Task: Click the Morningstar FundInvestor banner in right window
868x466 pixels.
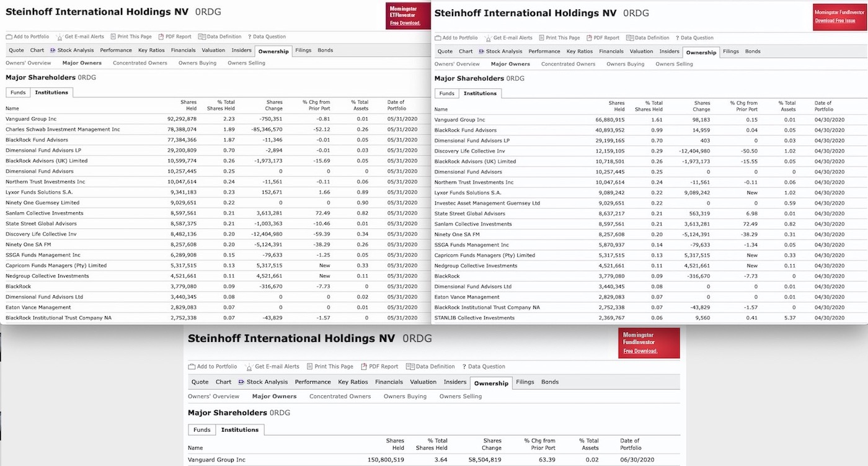Action: 840,17
